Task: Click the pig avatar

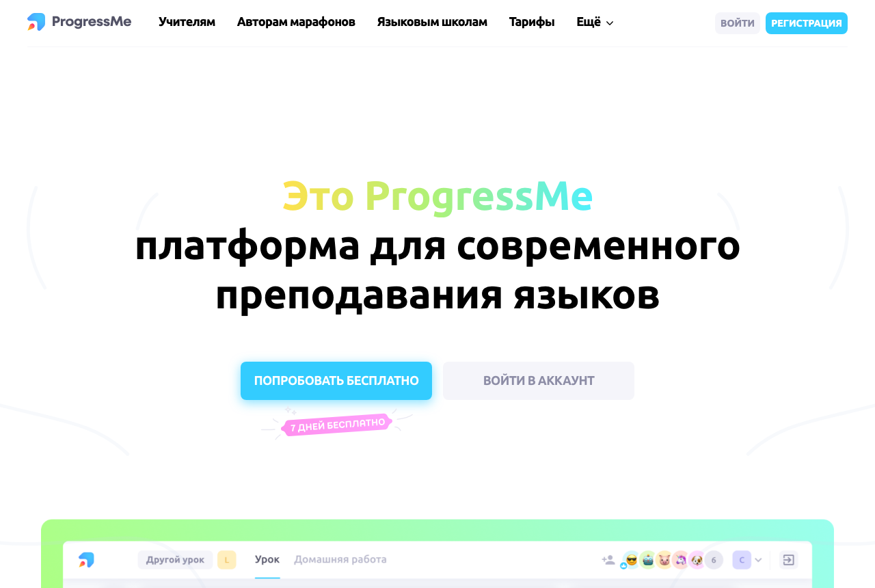Action: [664, 560]
